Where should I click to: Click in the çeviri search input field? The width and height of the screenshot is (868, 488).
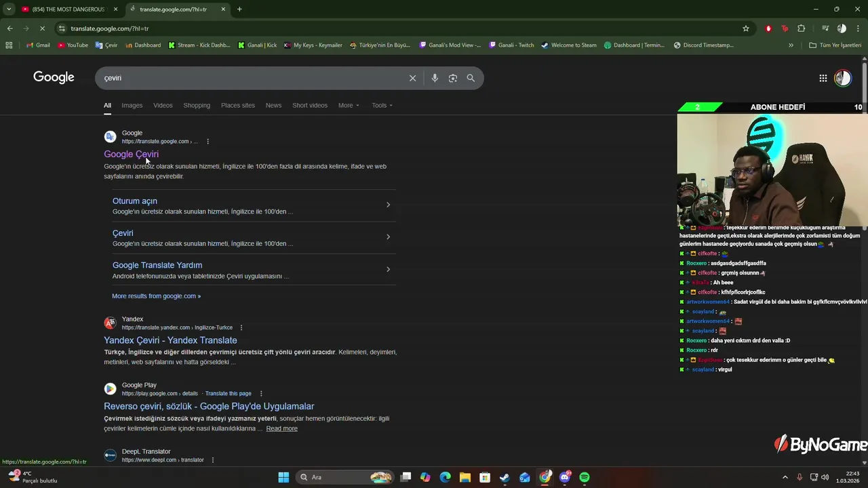point(251,78)
